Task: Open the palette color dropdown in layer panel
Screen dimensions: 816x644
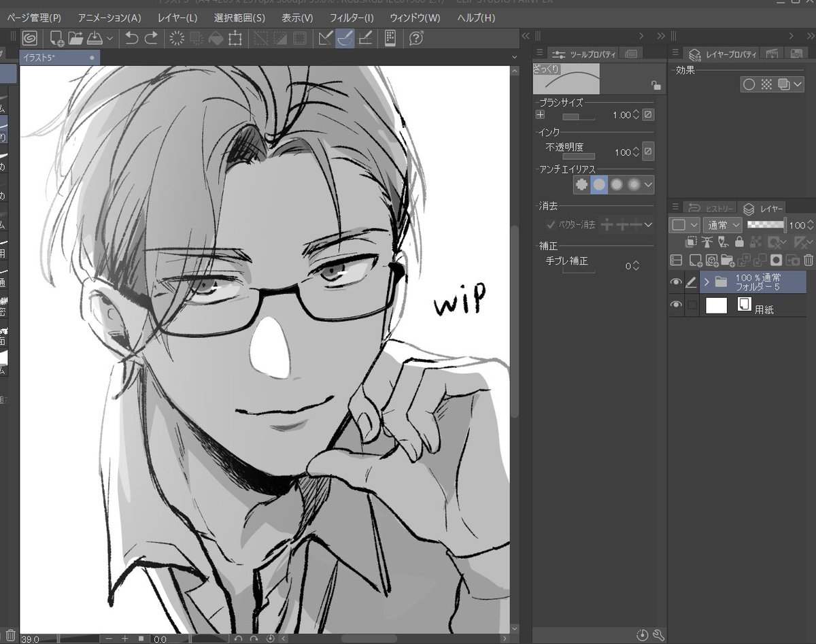Action: [684, 225]
